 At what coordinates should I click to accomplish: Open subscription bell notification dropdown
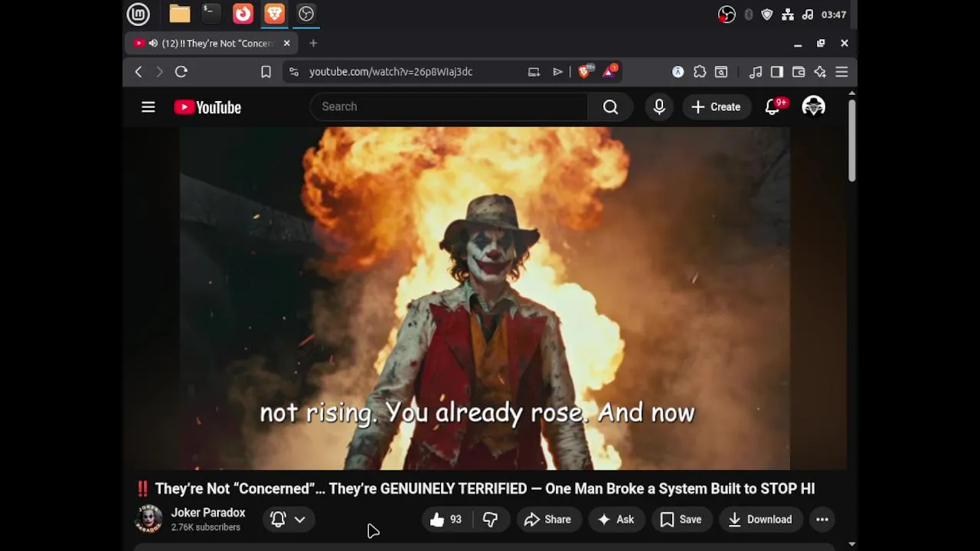pyautogui.click(x=288, y=520)
